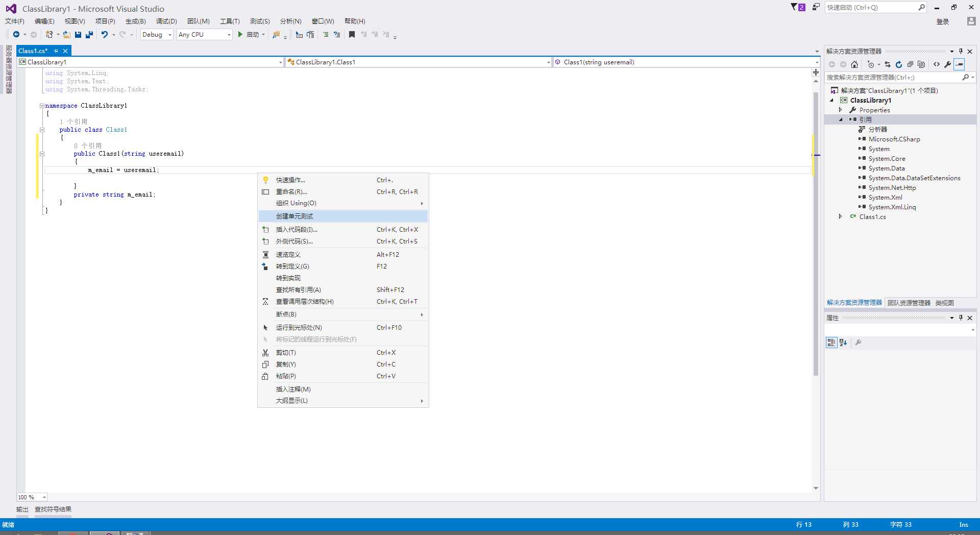Choose 速览定义 in the context menu

(x=343, y=255)
